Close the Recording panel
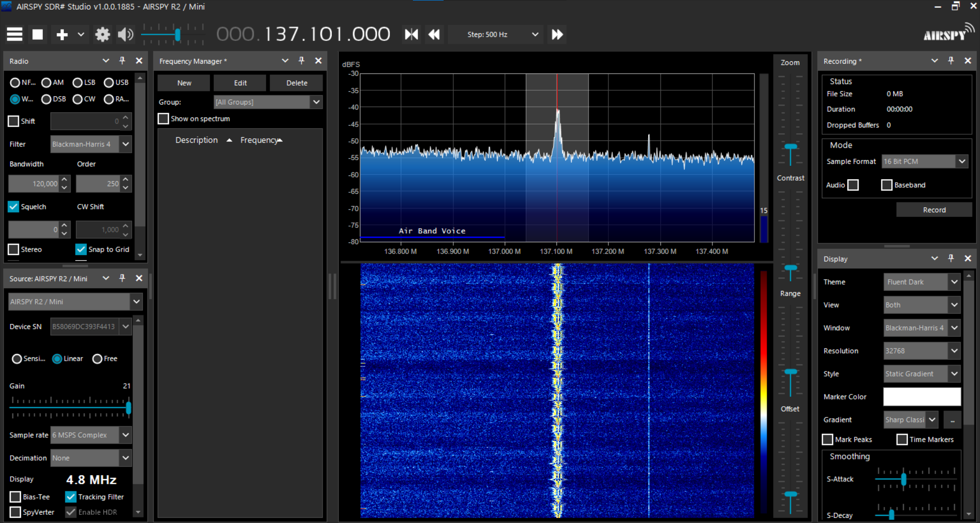Image resolution: width=980 pixels, height=523 pixels. (x=968, y=61)
